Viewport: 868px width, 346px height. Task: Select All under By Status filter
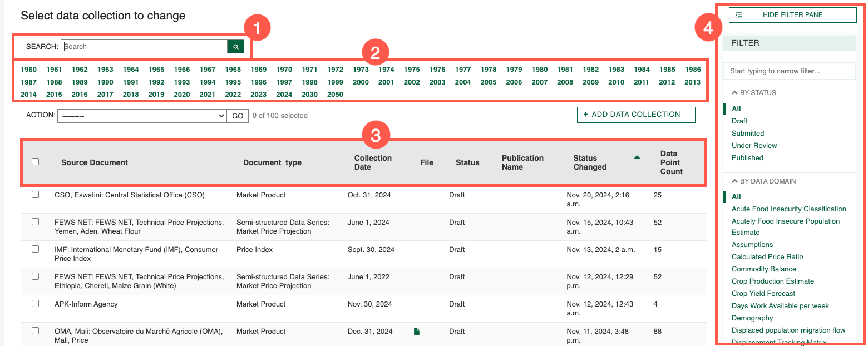point(736,109)
